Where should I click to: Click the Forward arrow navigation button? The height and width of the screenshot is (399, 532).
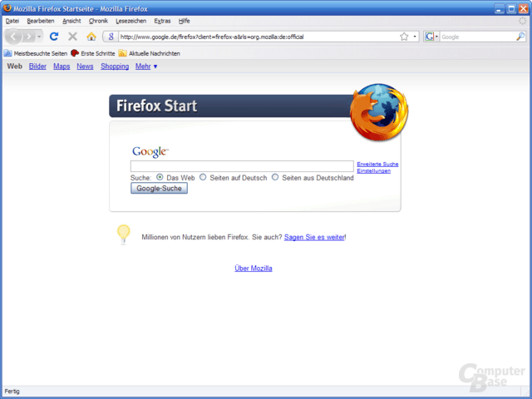29,37
